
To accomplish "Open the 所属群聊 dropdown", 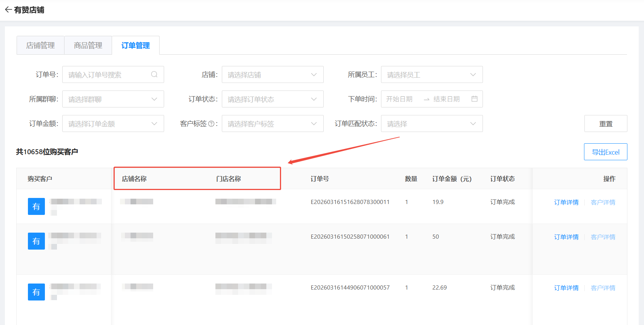I will click(x=113, y=99).
